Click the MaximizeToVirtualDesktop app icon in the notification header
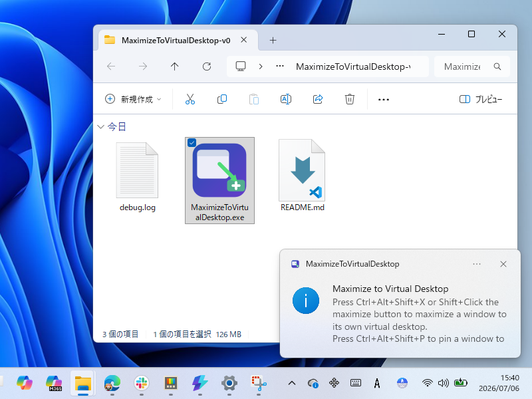 pyautogui.click(x=295, y=264)
